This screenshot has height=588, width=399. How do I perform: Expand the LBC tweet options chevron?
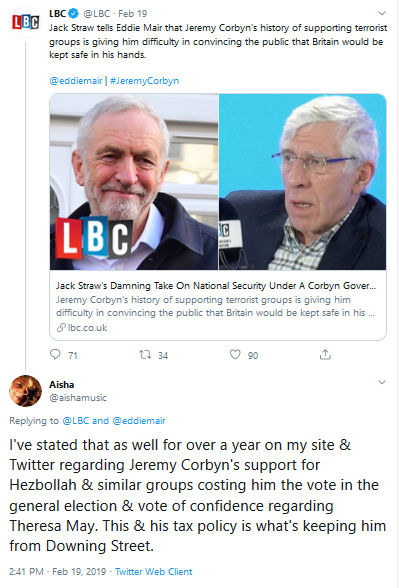(382, 14)
